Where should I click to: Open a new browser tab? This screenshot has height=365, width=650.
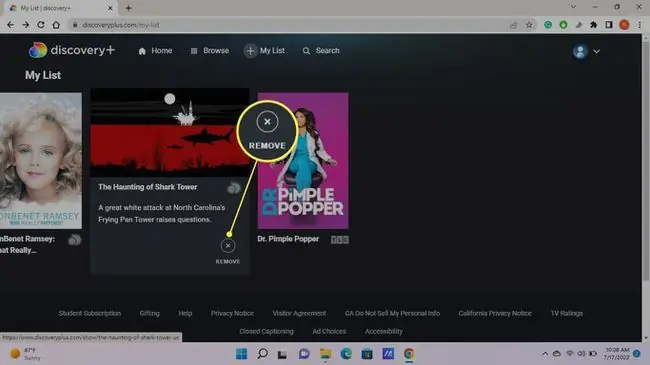tap(128, 8)
